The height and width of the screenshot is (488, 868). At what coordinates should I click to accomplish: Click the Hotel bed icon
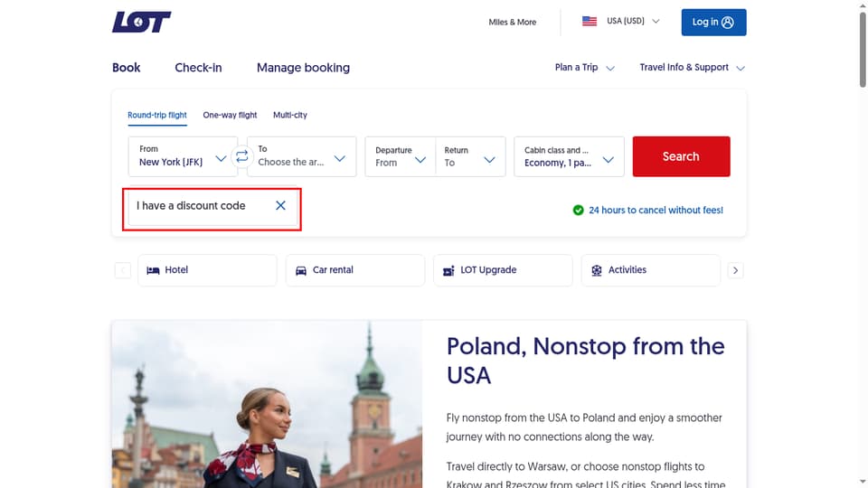pyautogui.click(x=153, y=270)
